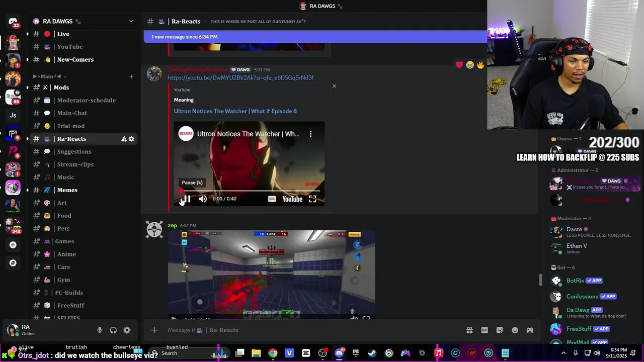
Task: Open the sticker picker
Action: (x=500, y=330)
